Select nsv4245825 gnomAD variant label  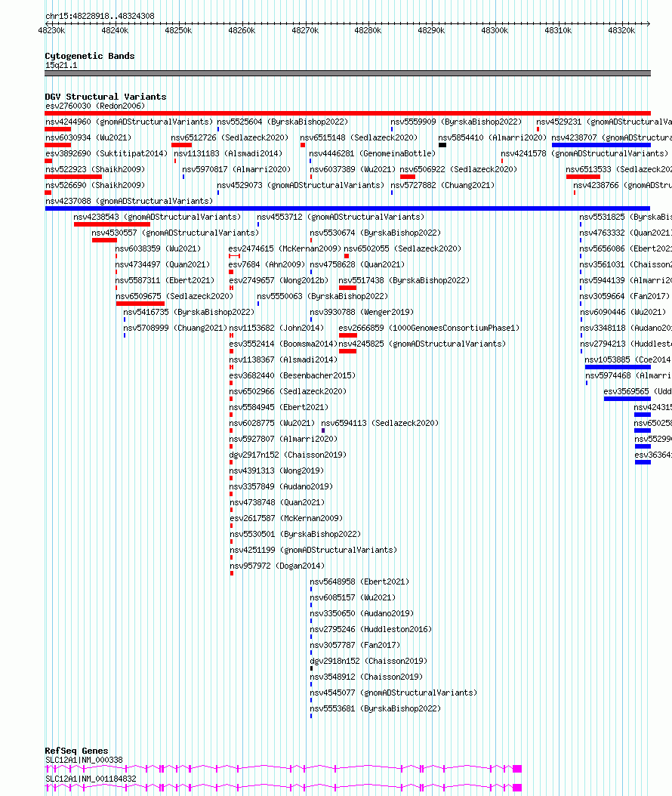(x=422, y=344)
